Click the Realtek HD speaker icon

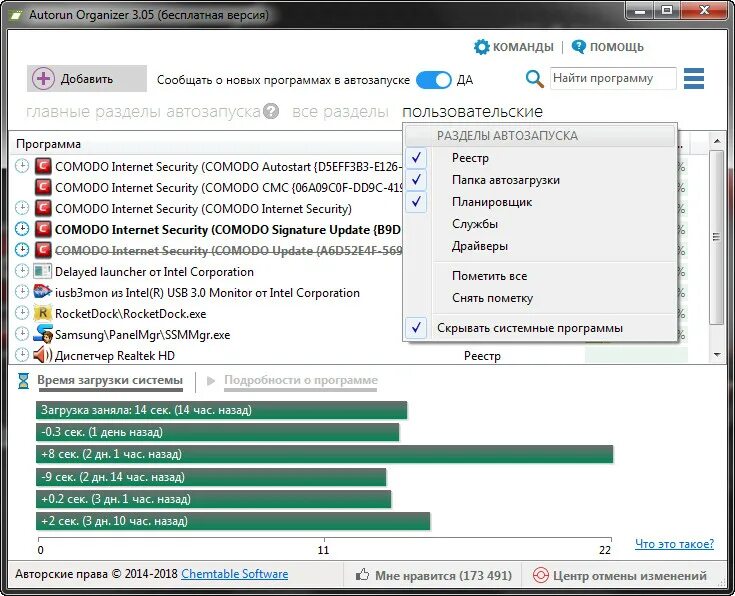[42, 355]
